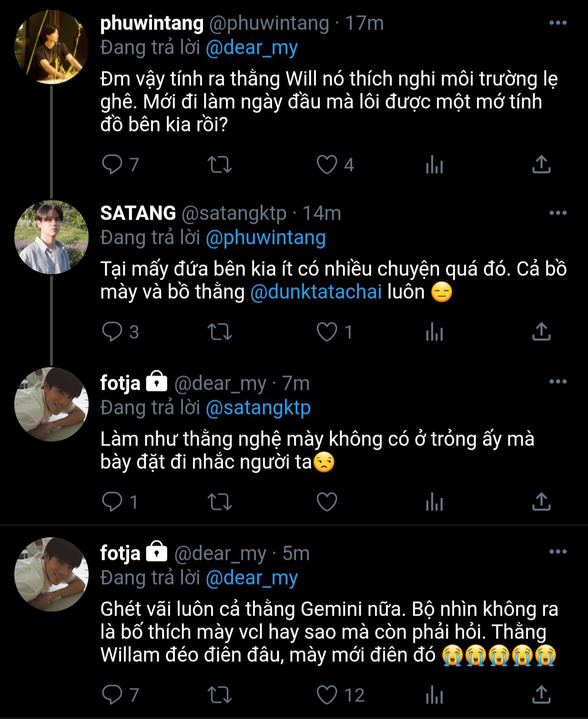
Task: Reply to fotja's tweet about Gemini
Action: point(112,695)
